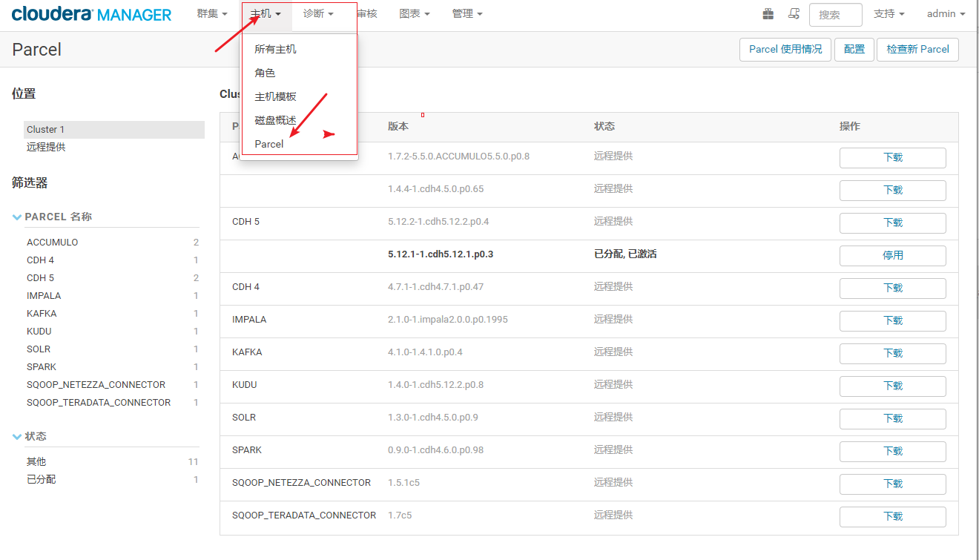Click version text 2.1.0-1.impala2.0.0.p0.1995

click(x=448, y=319)
